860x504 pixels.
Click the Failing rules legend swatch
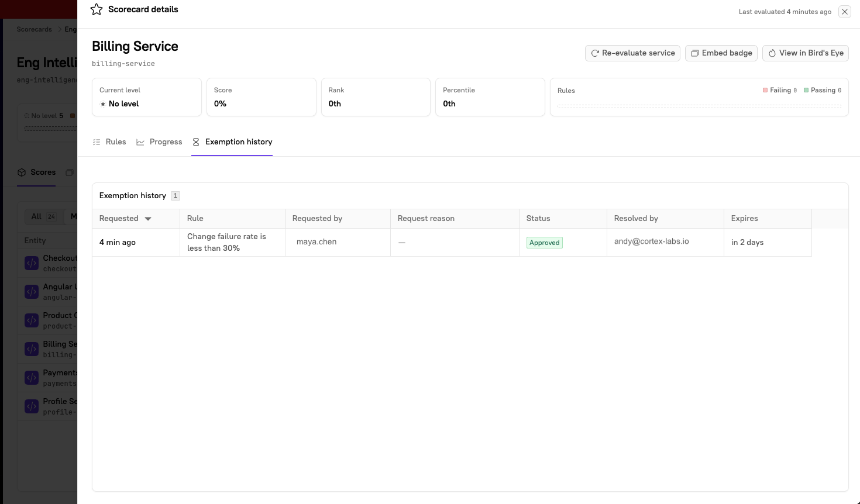click(x=765, y=90)
